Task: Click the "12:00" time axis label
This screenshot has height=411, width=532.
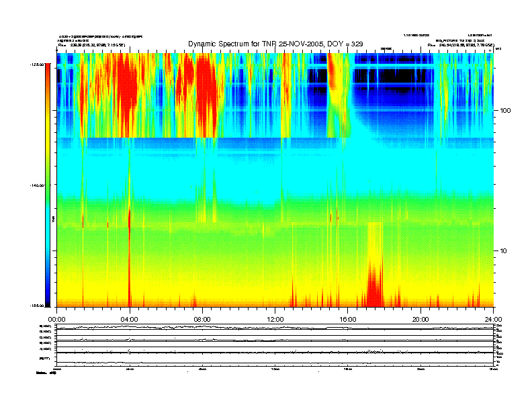Action: point(275,320)
